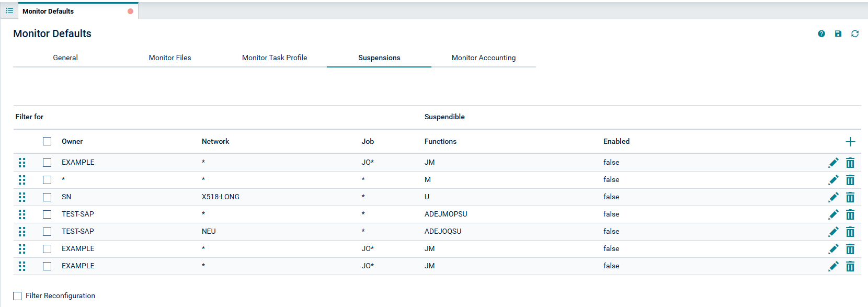Select the Suspensions tab
Viewport: 868px width, 307px height.
379,58
